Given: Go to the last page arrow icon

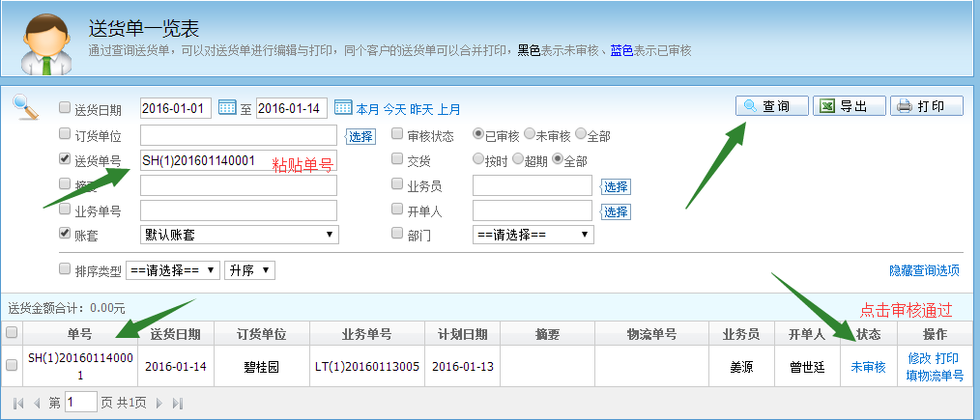Looking at the screenshot, I should pos(177,402).
